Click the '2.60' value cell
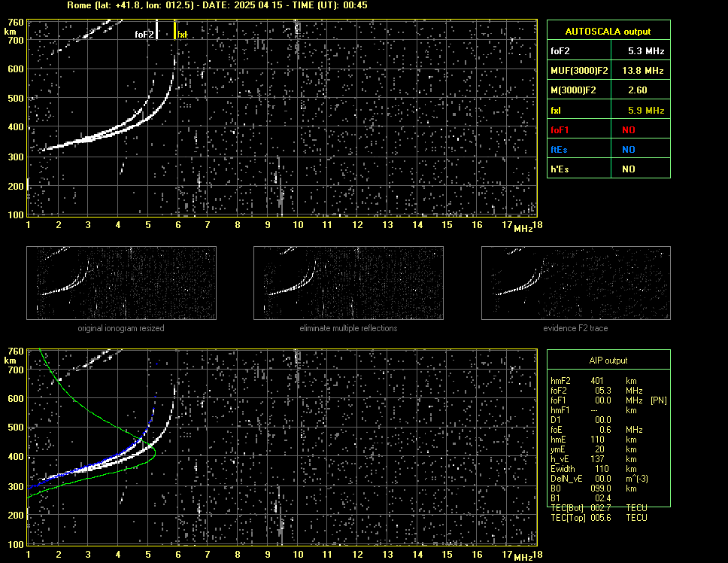 point(638,90)
